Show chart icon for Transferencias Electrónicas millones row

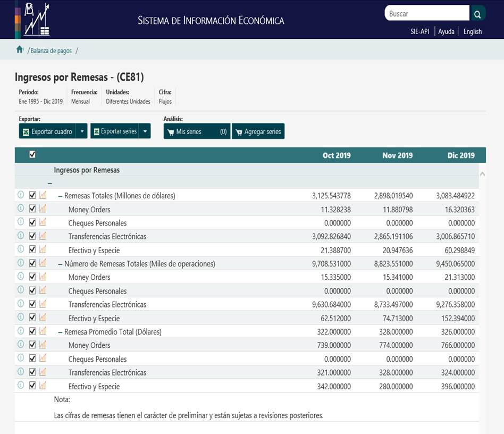pyautogui.click(x=43, y=236)
